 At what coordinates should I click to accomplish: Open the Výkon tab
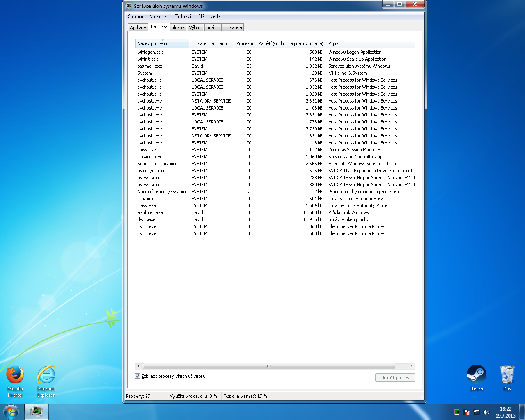click(x=195, y=27)
